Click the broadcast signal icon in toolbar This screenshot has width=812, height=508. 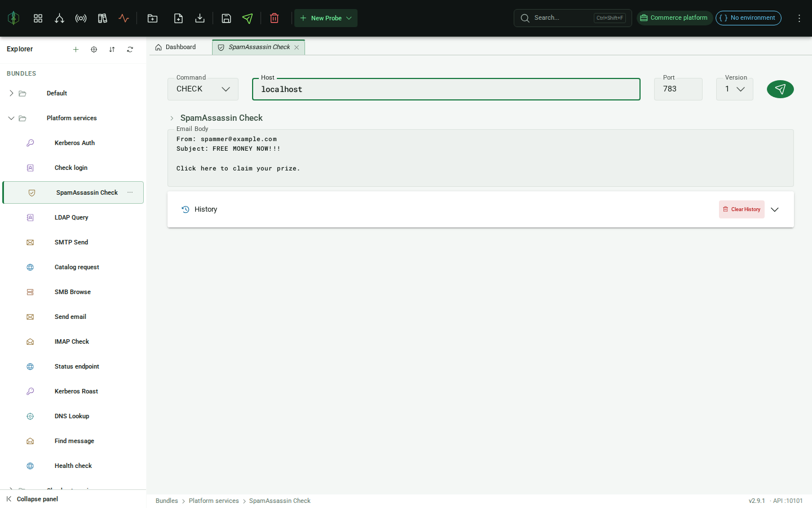[x=81, y=18]
